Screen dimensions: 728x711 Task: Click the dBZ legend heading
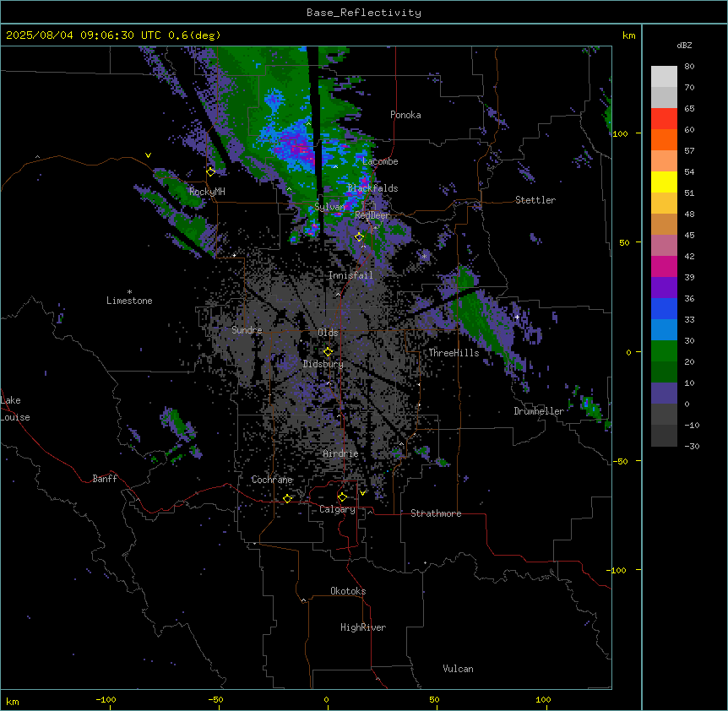click(x=684, y=45)
